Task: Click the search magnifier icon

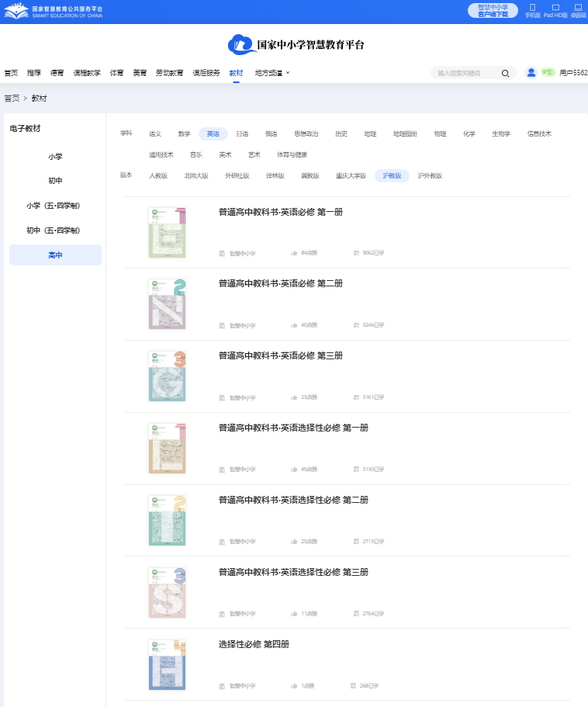Action: pyautogui.click(x=505, y=73)
